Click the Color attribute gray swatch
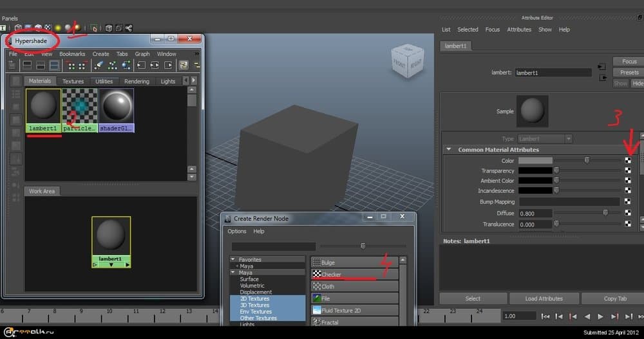 [x=535, y=160]
